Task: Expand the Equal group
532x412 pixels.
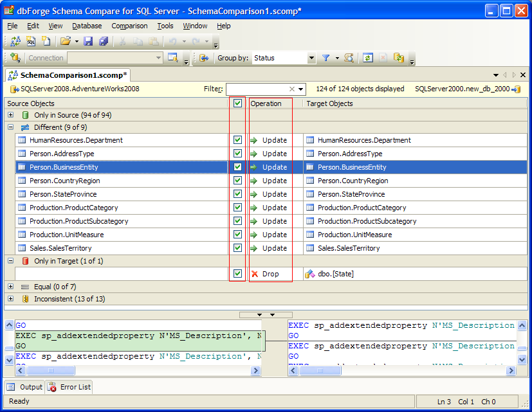Action: [x=11, y=287]
